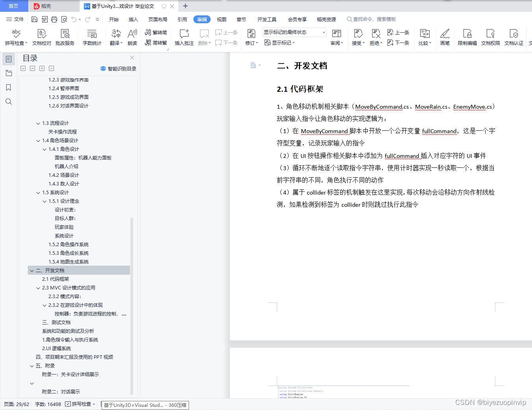This screenshot has width=532, height=410.
Task: Collapse the 2.3 MVC 设计模式的应用 node
Action: click(x=38, y=288)
